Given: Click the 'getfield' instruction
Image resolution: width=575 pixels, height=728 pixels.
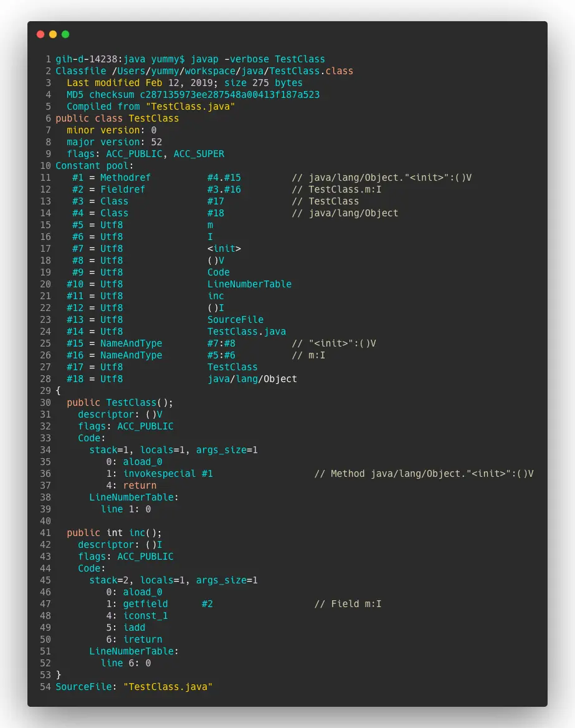Looking at the screenshot, I should click(x=145, y=604).
